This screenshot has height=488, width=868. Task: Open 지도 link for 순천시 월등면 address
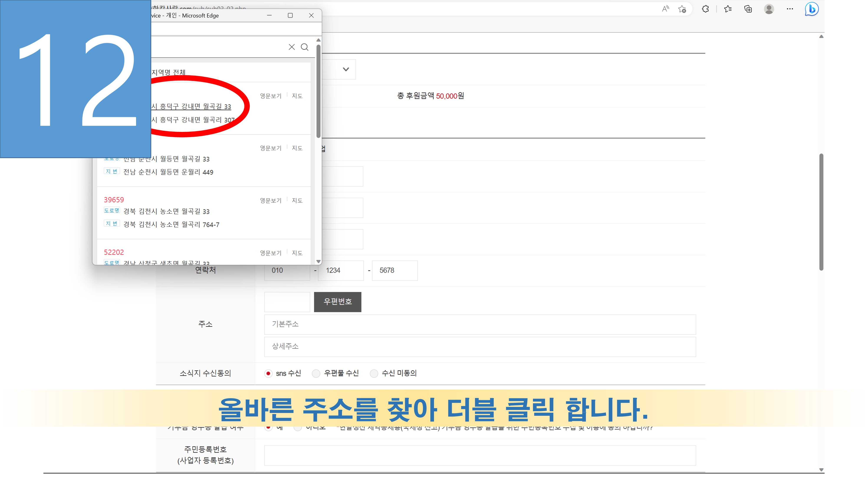coord(297,148)
